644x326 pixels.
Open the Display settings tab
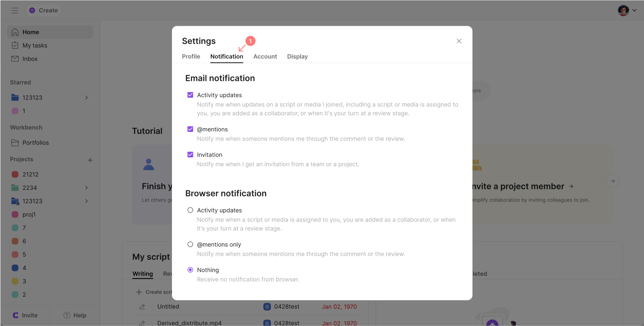coord(297,56)
